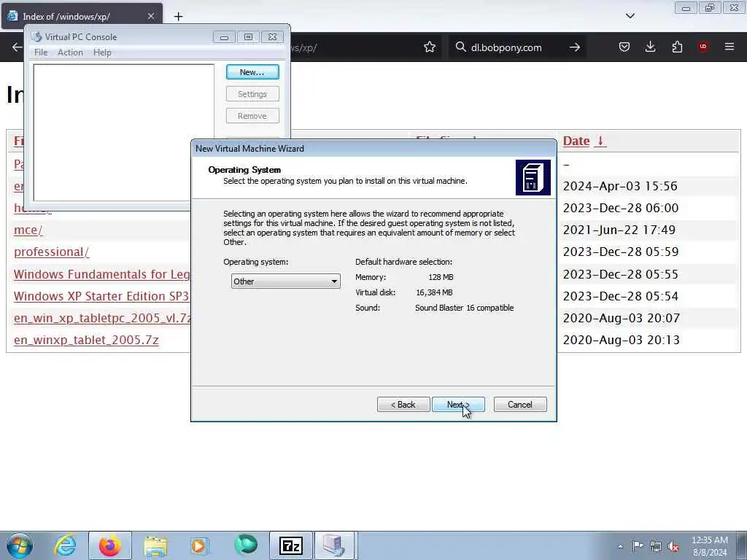Click date 2024-Apr-03 15:56

620,186
